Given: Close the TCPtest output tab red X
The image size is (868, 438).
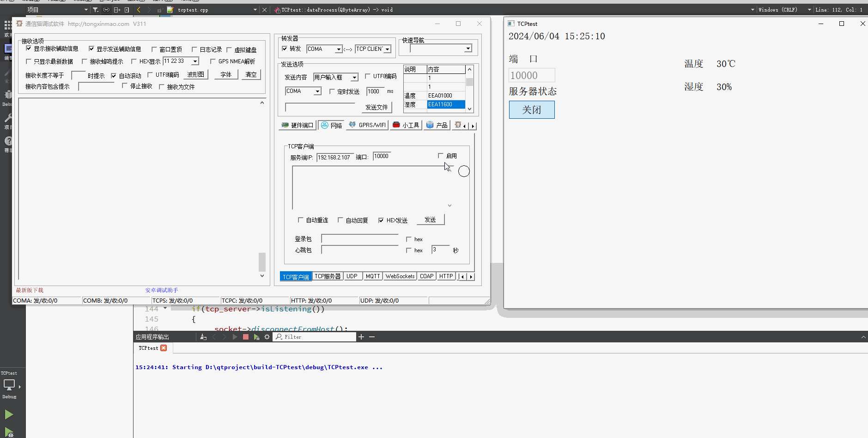Looking at the screenshot, I should tap(164, 348).
